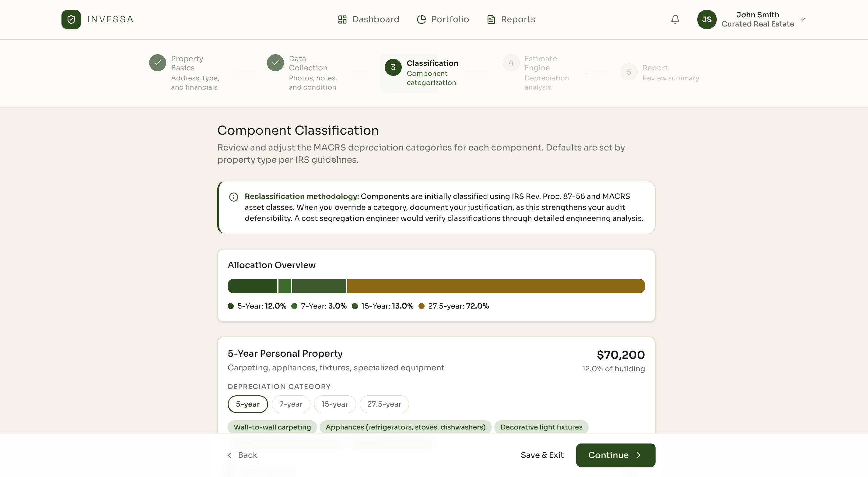Image resolution: width=868 pixels, height=477 pixels.
Task: Open notifications bell
Action: [x=675, y=19]
